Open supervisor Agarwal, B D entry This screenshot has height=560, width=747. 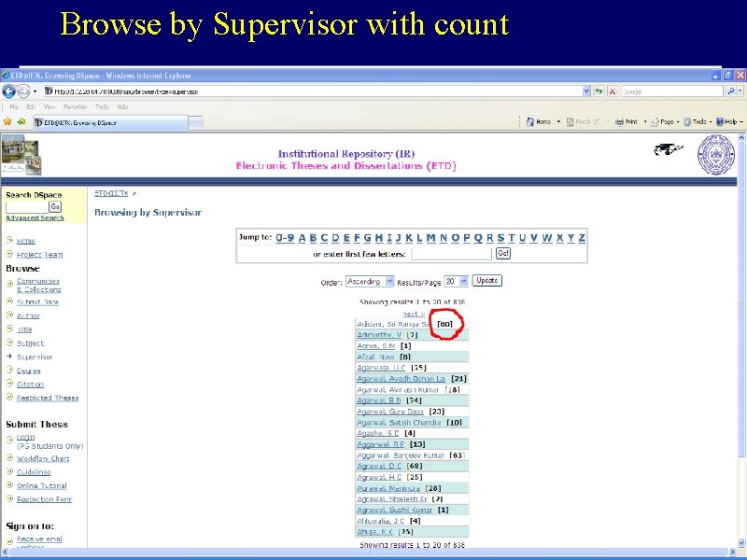pyautogui.click(x=379, y=400)
